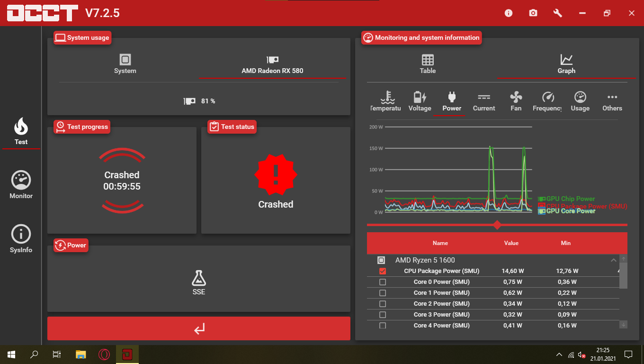Click the Core 2 Power 0,12 W minimum
Image resolution: width=644 pixels, height=364 pixels.
point(567,304)
